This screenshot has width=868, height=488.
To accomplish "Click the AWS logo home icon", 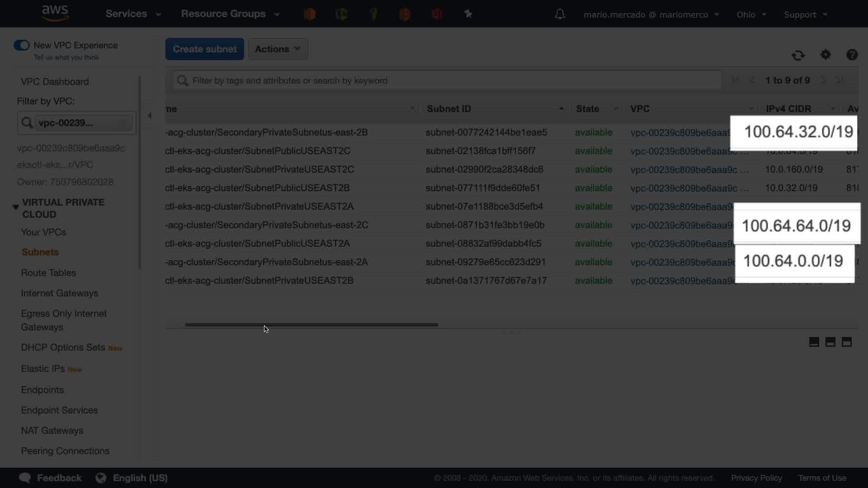I will (55, 14).
